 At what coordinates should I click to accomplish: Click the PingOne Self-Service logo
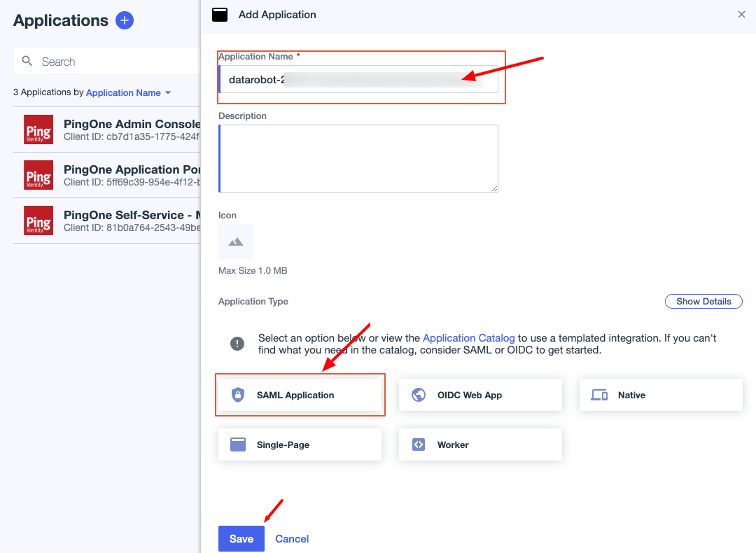pyautogui.click(x=38, y=220)
